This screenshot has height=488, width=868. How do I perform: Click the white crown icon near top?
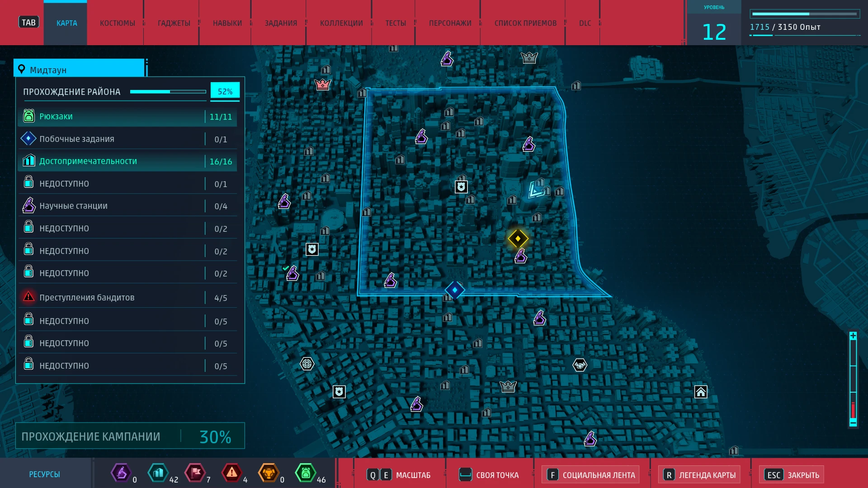point(529,58)
